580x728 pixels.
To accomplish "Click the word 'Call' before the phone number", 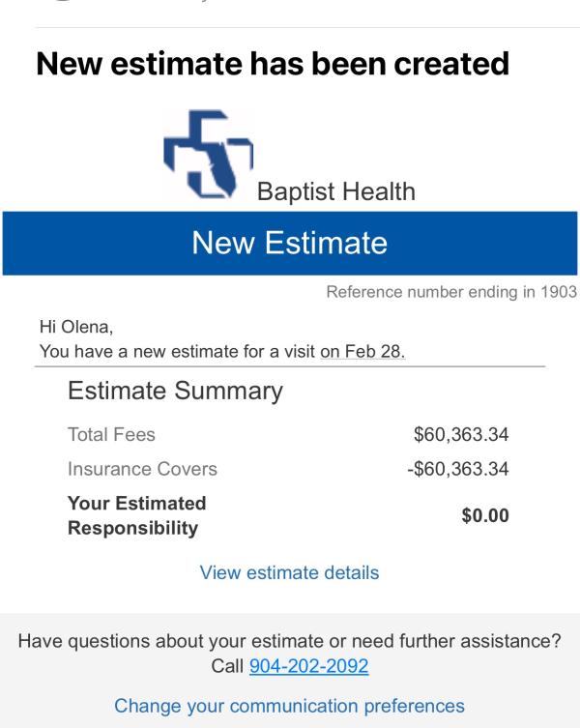I will (227, 666).
